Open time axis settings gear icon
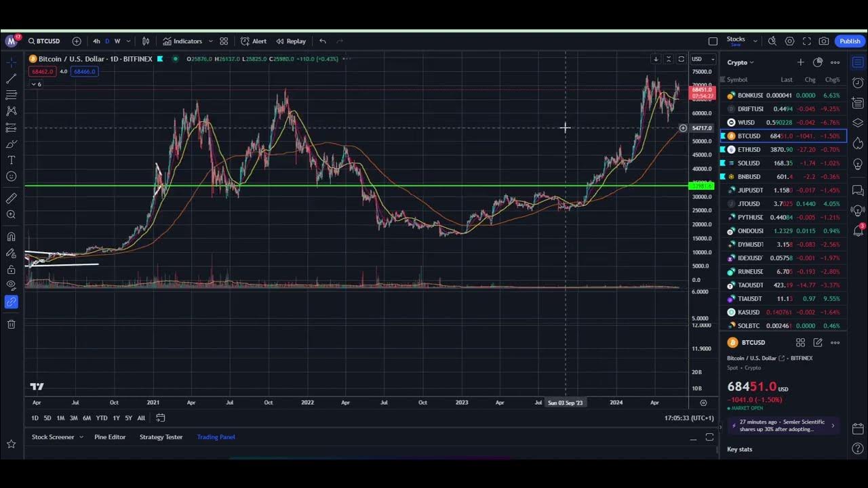The image size is (868, 488). [x=703, y=403]
